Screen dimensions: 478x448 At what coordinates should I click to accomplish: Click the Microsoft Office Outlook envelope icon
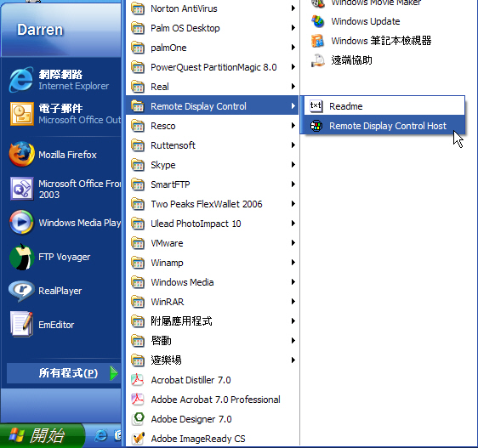(21, 114)
